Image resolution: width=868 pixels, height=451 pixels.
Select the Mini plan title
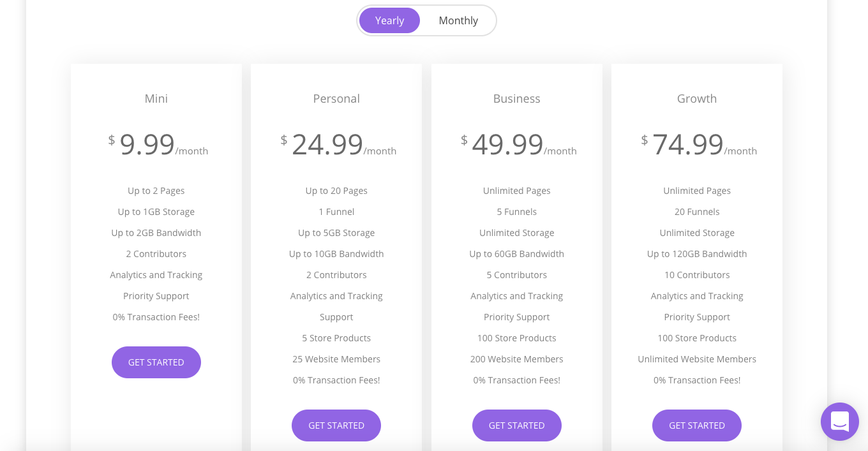(x=156, y=99)
